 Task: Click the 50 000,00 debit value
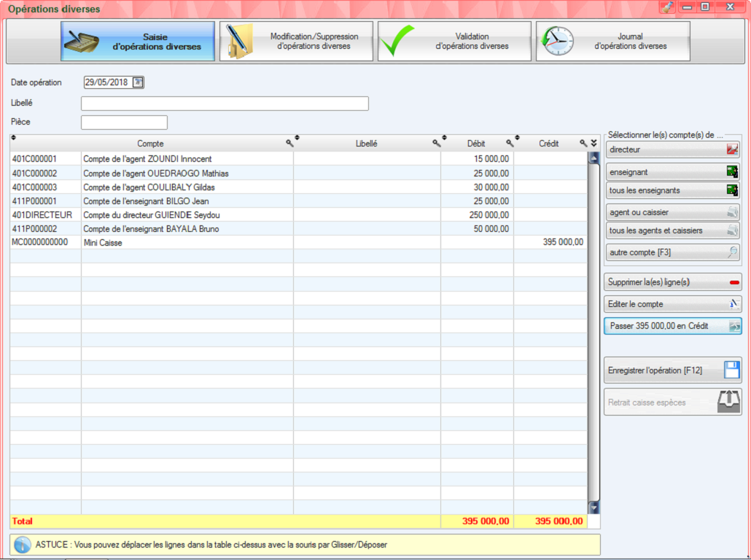(x=491, y=228)
